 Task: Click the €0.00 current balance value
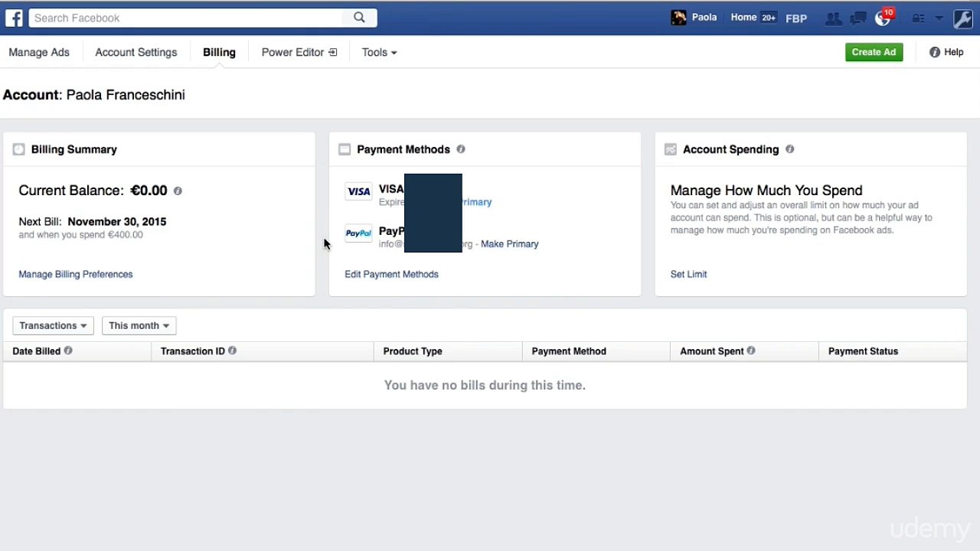(x=149, y=191)
